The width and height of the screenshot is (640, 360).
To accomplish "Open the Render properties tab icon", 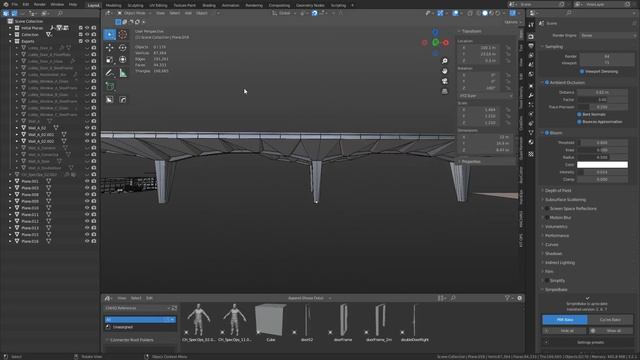I will (531, 37).
